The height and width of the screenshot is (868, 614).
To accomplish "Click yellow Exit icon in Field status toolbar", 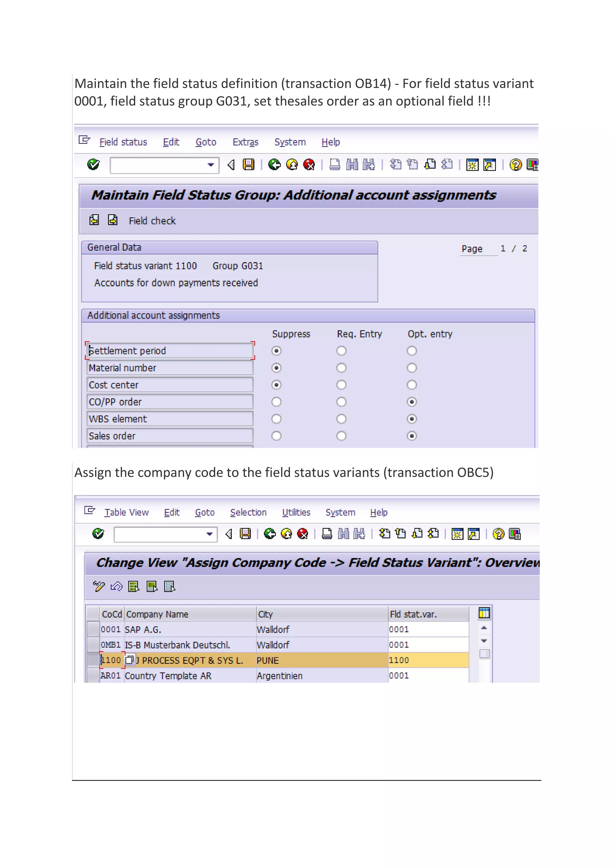I will pos(292,165).
